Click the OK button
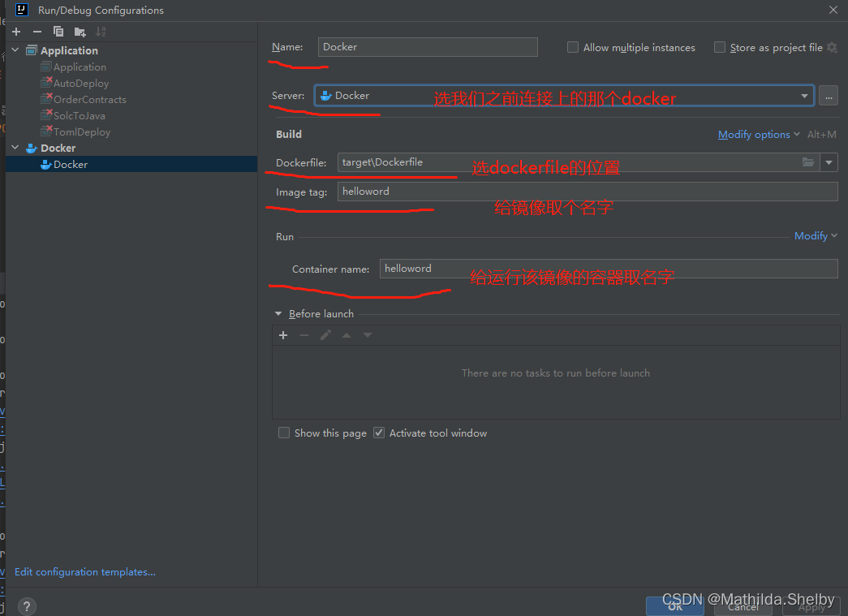Viewport: 848px width, 616px height. click(x=675, y=606)
